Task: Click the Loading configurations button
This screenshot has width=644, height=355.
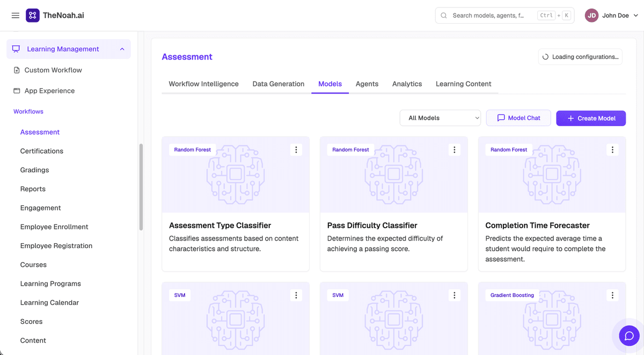Action: point(580,57)
